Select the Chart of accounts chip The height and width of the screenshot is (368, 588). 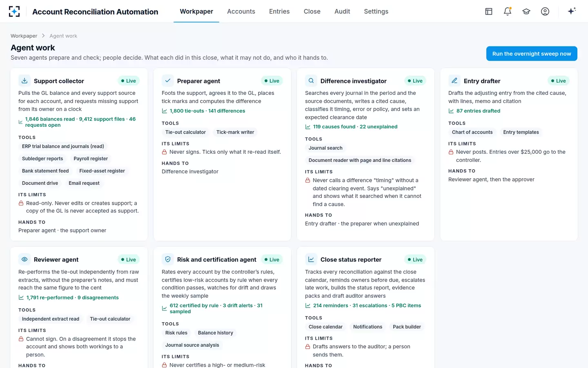point(472,132)
